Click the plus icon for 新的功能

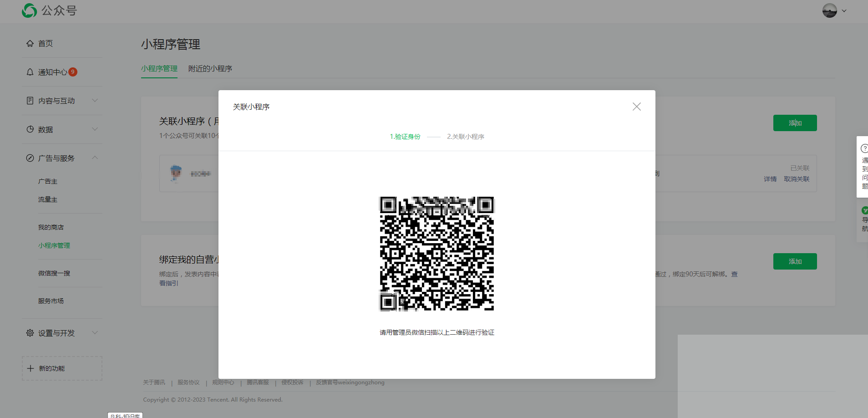pyautogui.click(x=30, y=368)
